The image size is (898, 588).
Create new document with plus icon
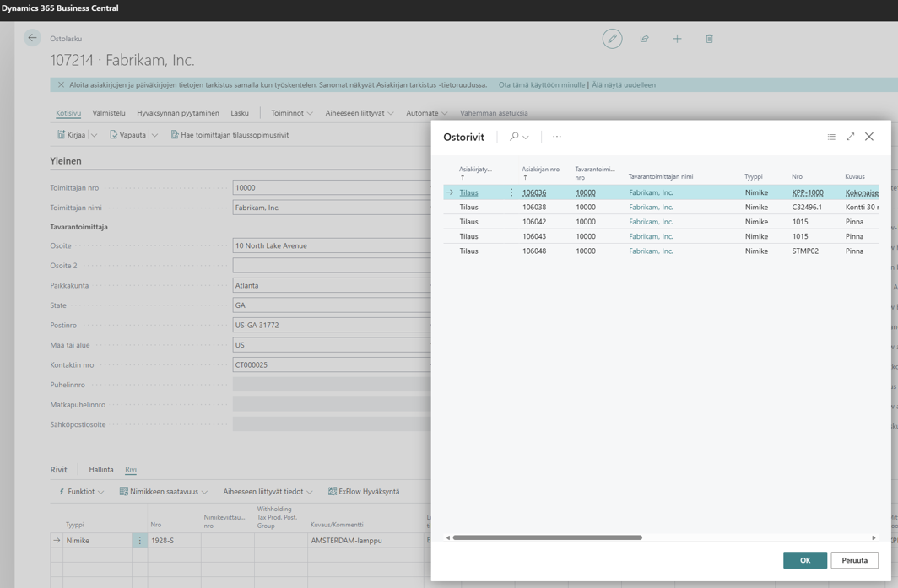pyautogui.click(x=677, y=38)
